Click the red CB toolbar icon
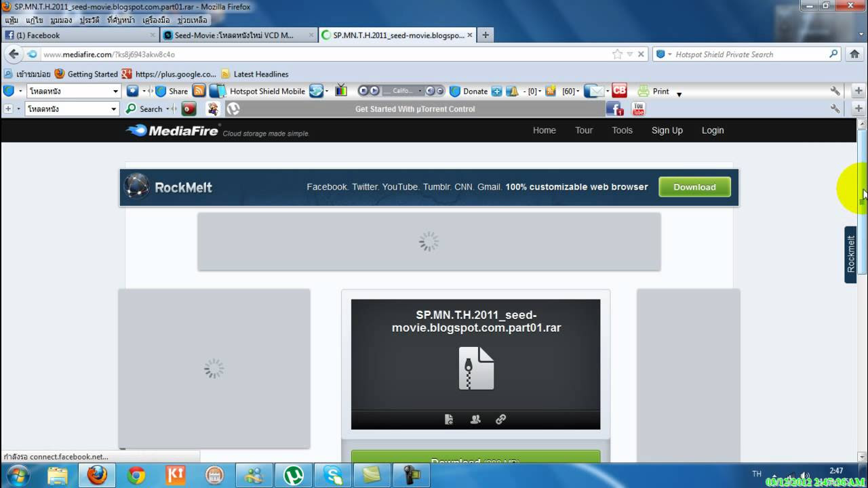Screen dimensions: 868x488 [619, 90]
